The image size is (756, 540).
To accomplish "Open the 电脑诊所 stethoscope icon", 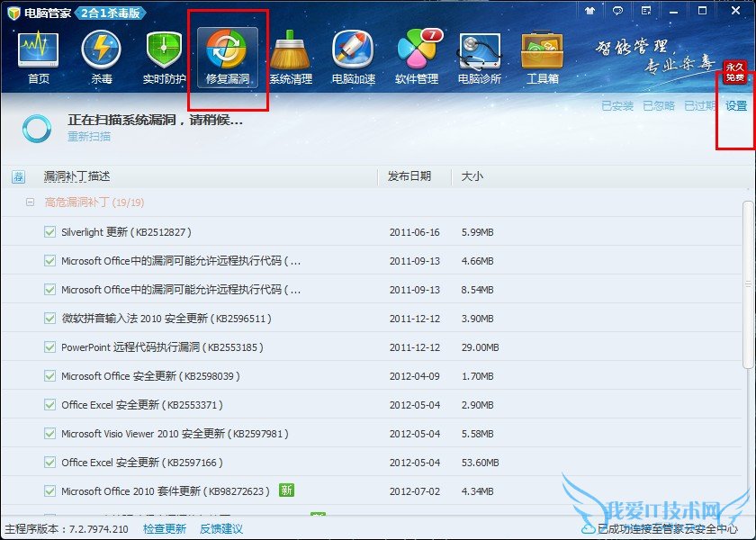I will click(479, 58).
